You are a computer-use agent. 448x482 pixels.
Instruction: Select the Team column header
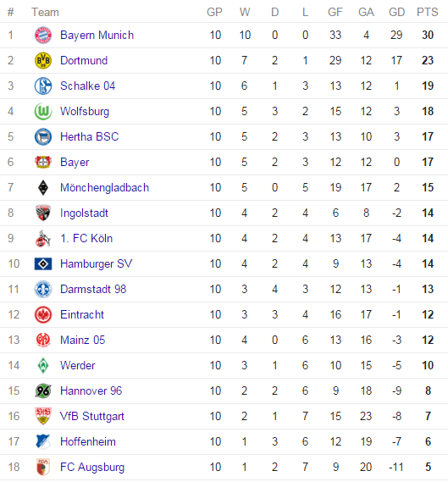45,13
